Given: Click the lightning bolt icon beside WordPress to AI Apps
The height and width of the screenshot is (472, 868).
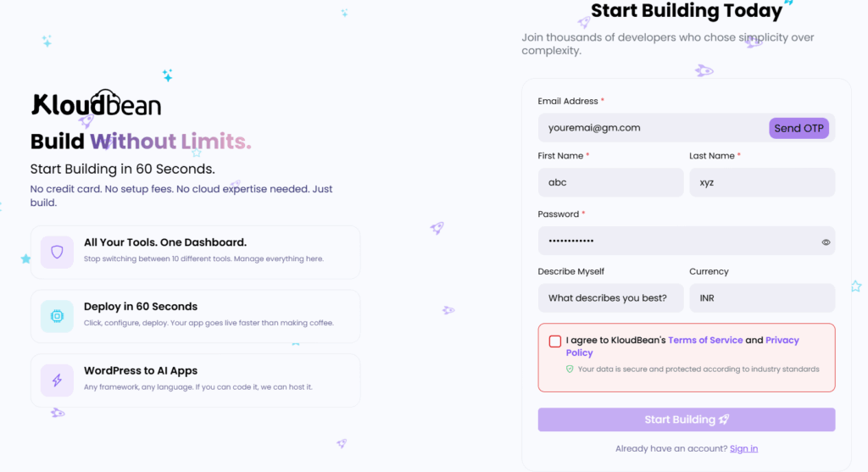Looking at the screenshot, I should click(57, 380).
